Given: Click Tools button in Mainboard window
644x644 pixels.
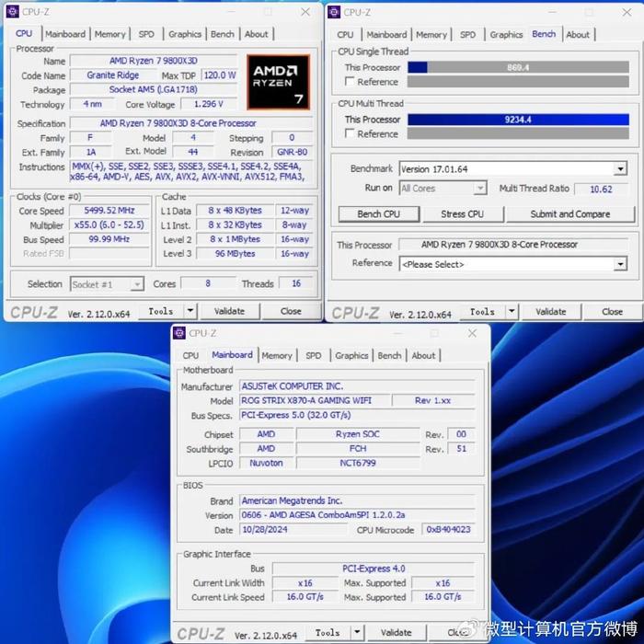Looking at the screenshot, I should [328, 632].
